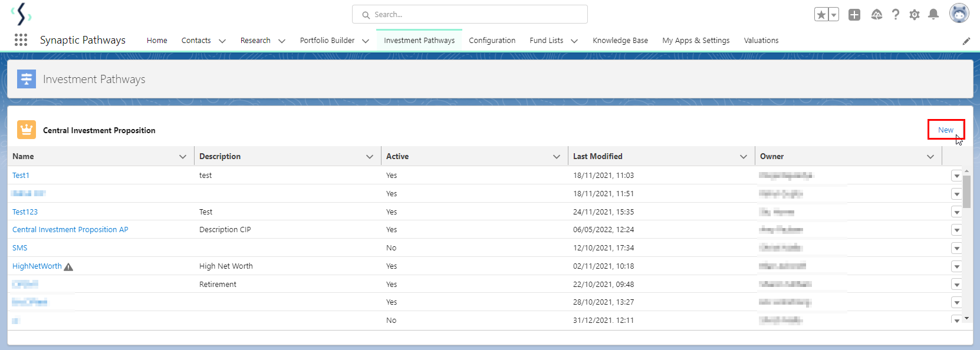Open the Setup gear icon

[915, 15]
